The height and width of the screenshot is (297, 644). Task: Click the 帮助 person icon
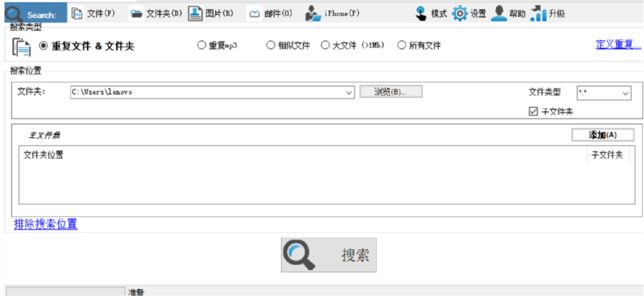[x=499, y=13]
